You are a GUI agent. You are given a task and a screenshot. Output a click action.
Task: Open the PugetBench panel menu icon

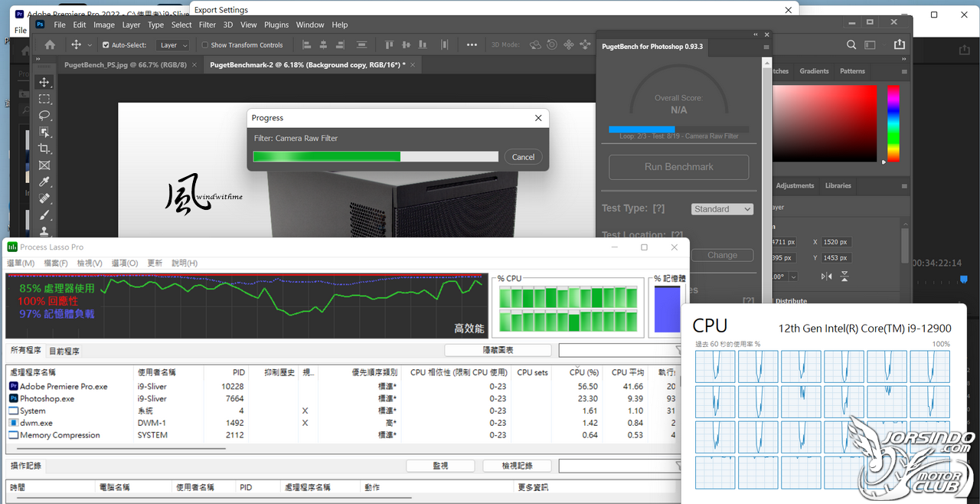[x=766, y=47]
